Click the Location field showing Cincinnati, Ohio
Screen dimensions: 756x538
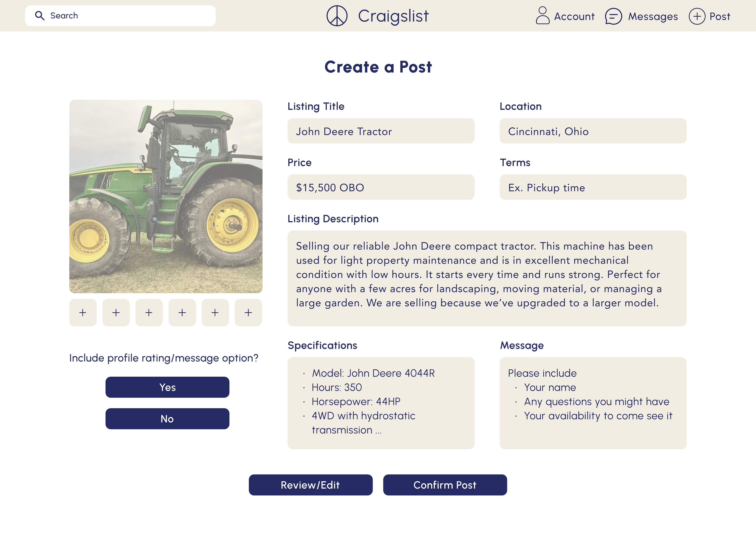(x=593, y=131)
